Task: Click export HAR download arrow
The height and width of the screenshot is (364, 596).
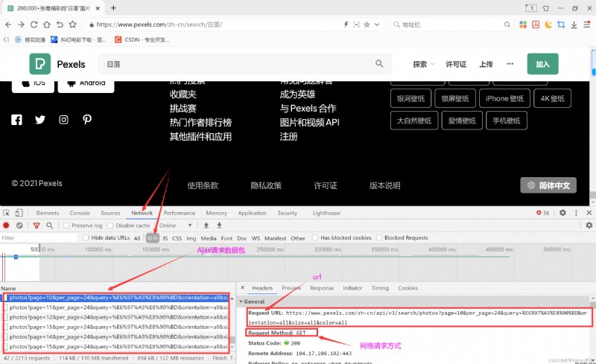Action: [219, 226]
